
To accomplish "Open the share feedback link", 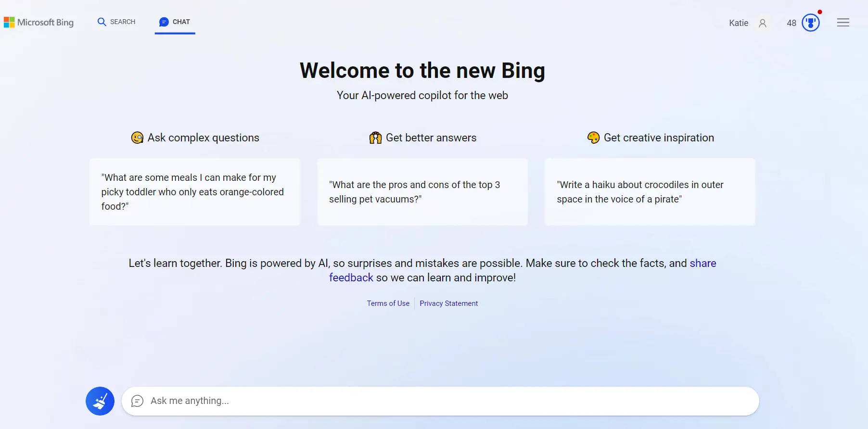I will (x=703, y=263).
